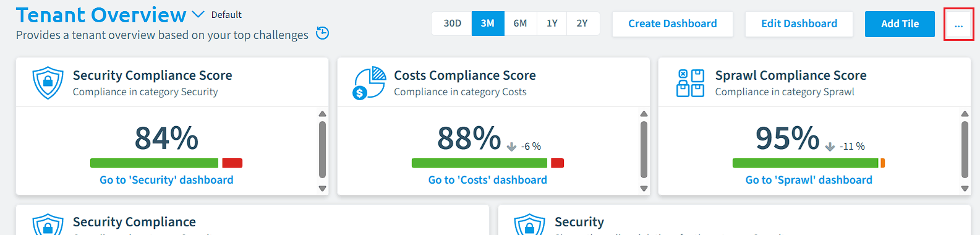Screen dimensions: 980x235
Task: Click the '-11 %' change value
Action: [x=852, y=147]
